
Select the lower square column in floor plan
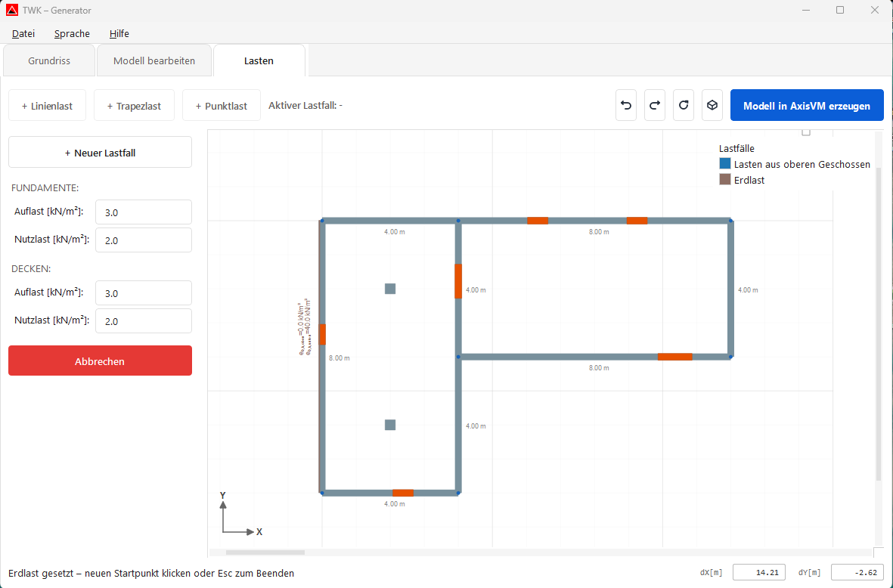390,425
